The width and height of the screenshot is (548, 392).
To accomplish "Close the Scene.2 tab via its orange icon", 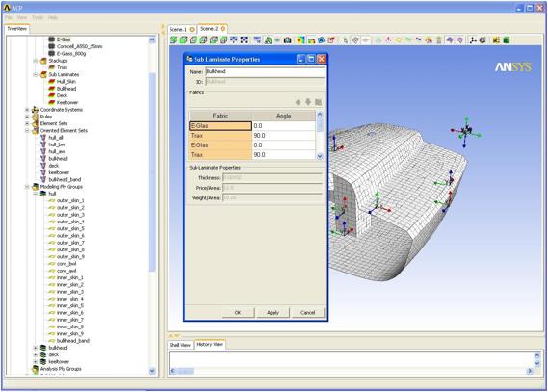I will click(x=222, y=29).
